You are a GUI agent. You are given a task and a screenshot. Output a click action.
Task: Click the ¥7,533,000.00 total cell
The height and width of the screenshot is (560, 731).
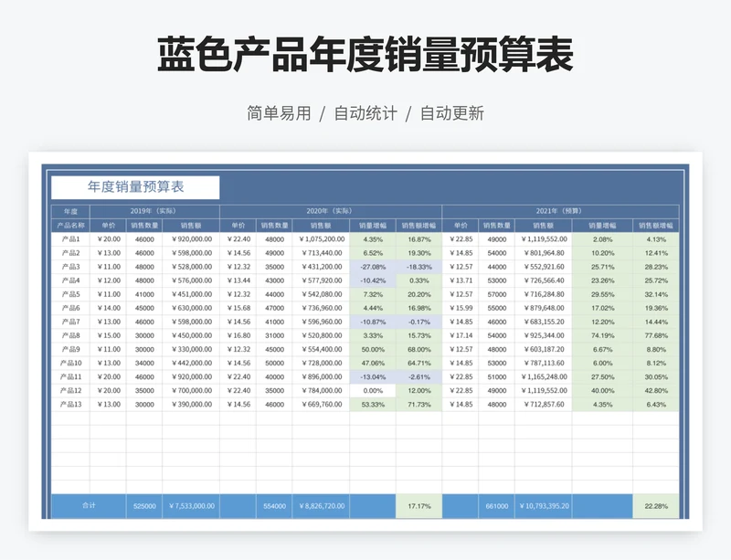click(191, 506)
